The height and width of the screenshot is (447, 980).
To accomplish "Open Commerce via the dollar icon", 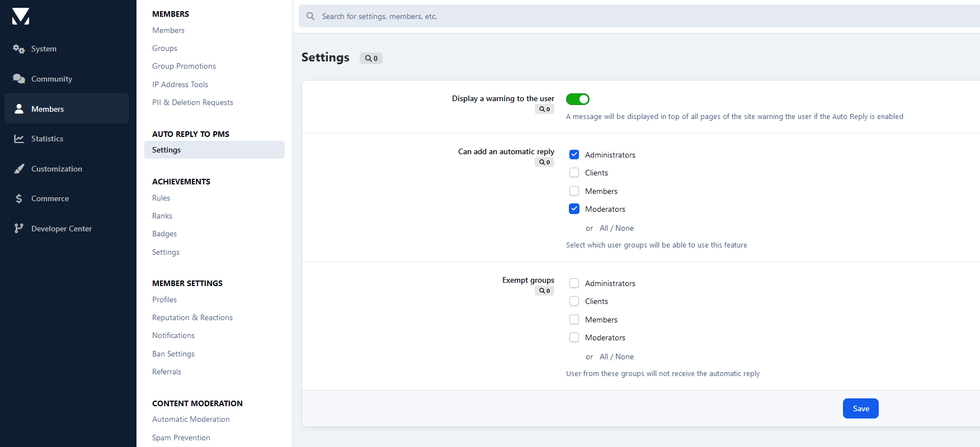I will coord(19,198).
